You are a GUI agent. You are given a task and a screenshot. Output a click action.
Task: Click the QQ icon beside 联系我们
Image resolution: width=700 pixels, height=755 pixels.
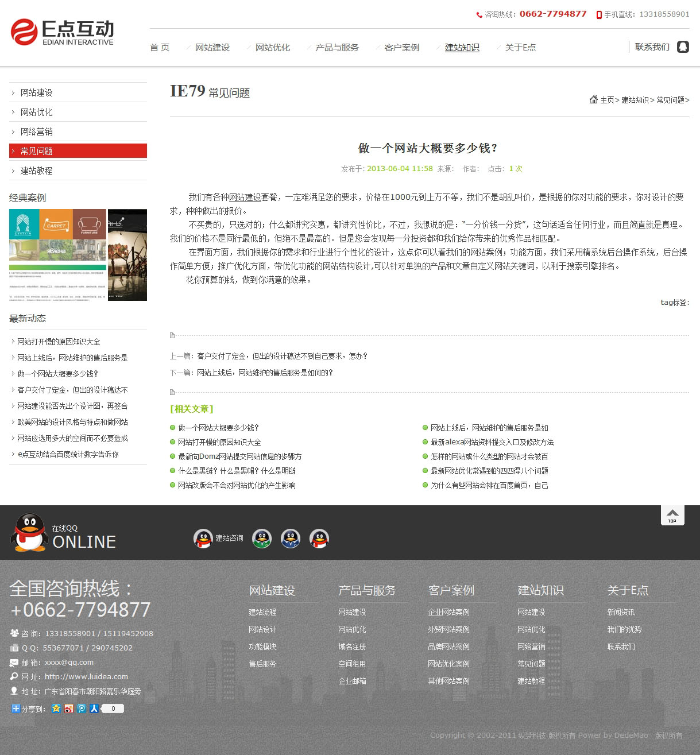click(683, 47)
